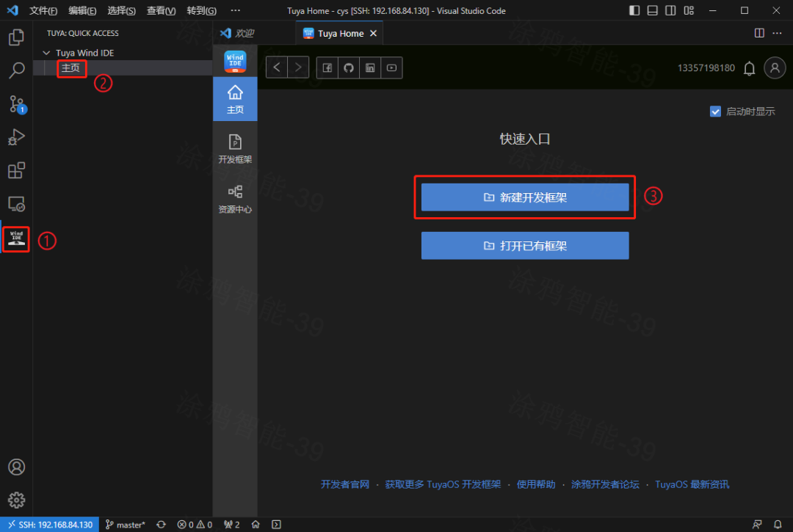Image resolution: width=793 pixels, height=532 pixels.
Task: Open the Tuya Wind IDE activity bar icon
Action: 15,238
